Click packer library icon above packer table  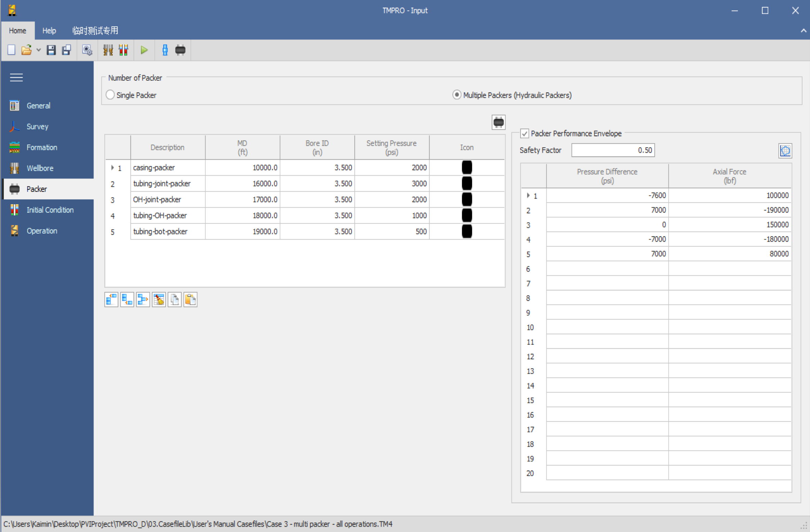(498, 122)
